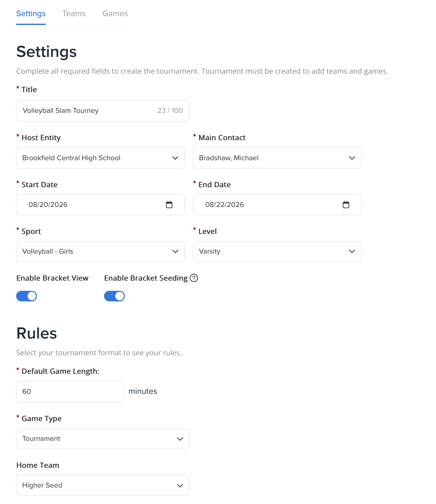Click the 08/20/2026 start date text
This screenshot has width=436, height=504.
click(x=48, y=205)
